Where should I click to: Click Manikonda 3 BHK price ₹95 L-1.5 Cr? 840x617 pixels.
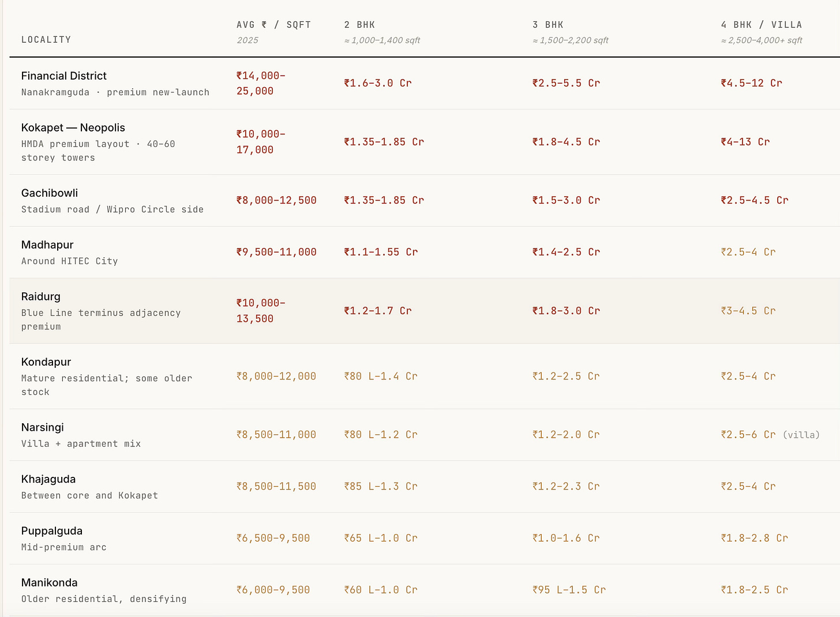tap(569, 590)
